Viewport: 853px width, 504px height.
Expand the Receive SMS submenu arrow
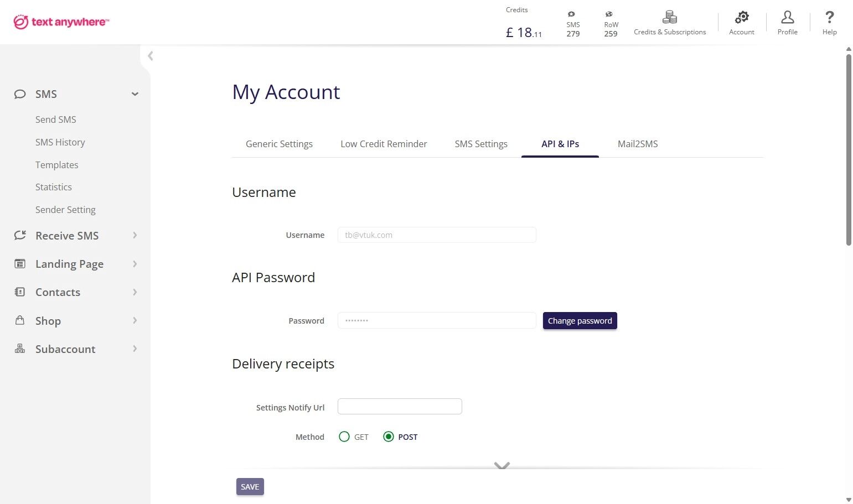(135, 236)
